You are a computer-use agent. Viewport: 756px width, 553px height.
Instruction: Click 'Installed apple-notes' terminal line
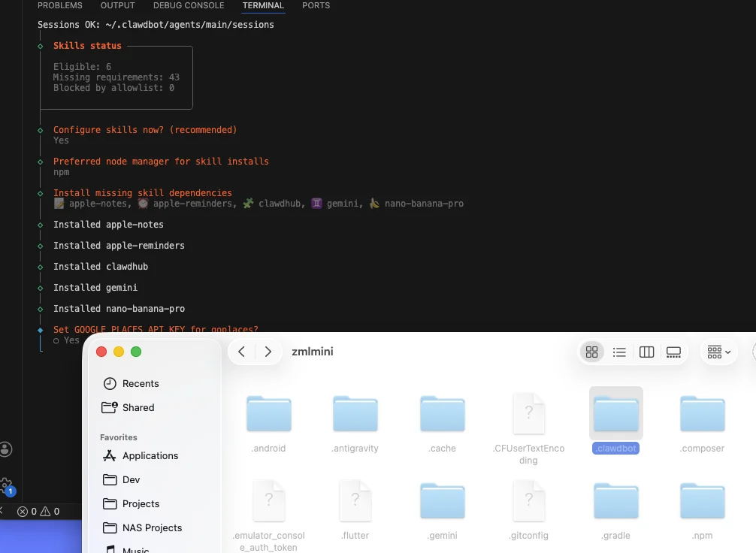pyautogui.click(x=108, y=225)
